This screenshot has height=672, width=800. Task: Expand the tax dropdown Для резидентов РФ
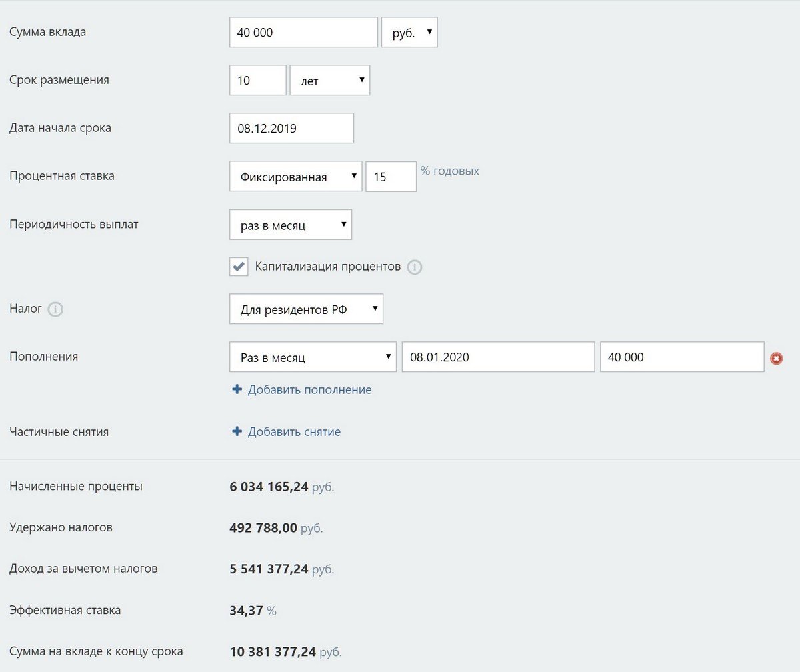click(306, 309)
